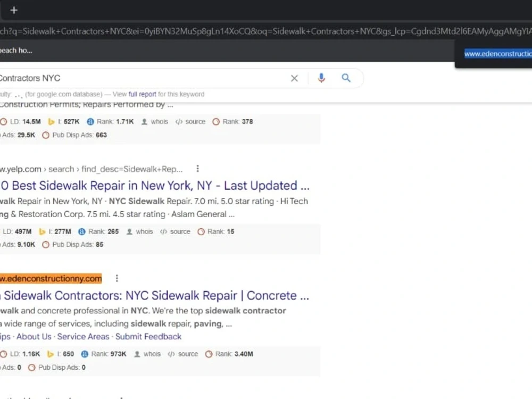Open 'Sidewalk Contractors: NYC Sidewalk Repair' result
Screen dimensions: 532x399
[155, 295]
